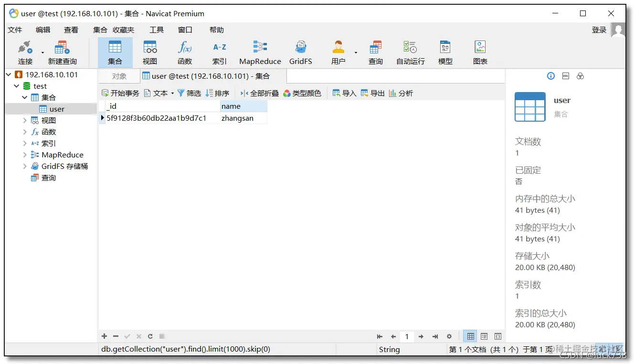Click Collapse All (全部折叠)
This screenshot has width=634, height=364.
pos(259,93)
